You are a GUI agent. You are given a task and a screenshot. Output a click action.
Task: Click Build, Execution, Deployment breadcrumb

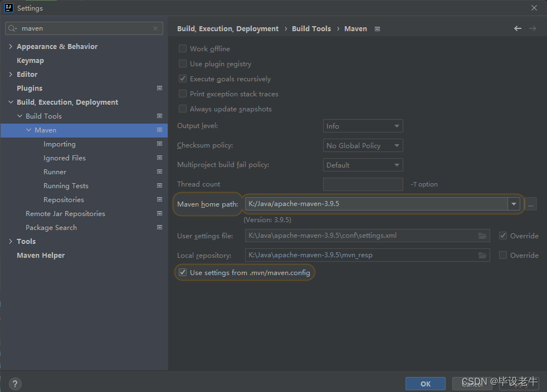click(228, 28)
